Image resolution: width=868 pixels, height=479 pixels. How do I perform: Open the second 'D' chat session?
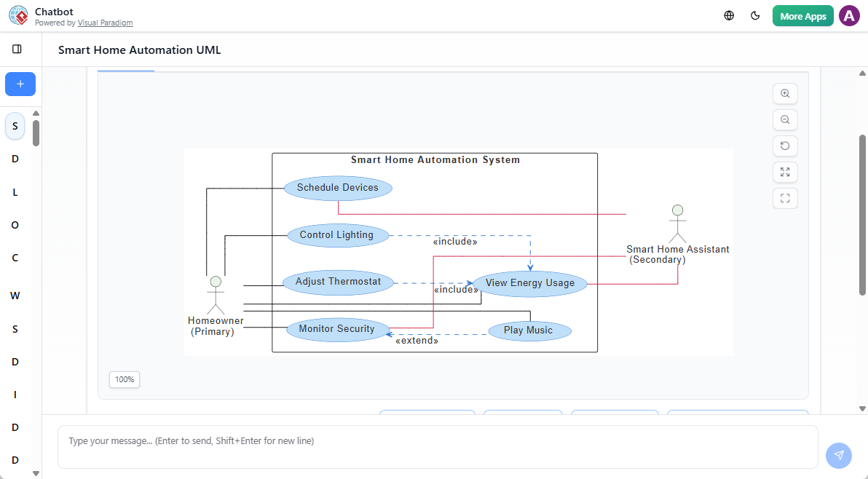[x=15, y=362]
